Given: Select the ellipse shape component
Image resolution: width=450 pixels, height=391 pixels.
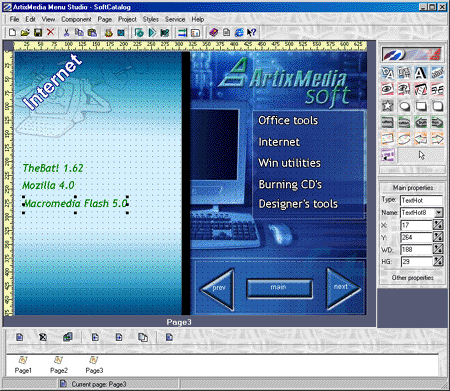Looking at the screenshot, I should click(404, 106).
